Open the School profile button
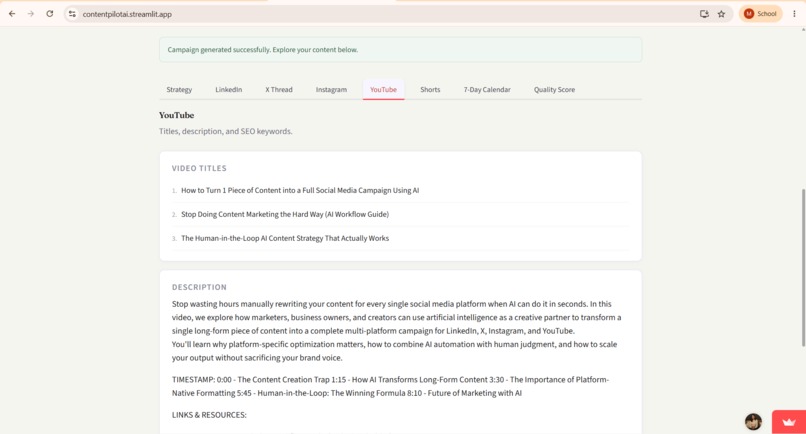Viewport: 806px width, 434px height. (760, 14)
